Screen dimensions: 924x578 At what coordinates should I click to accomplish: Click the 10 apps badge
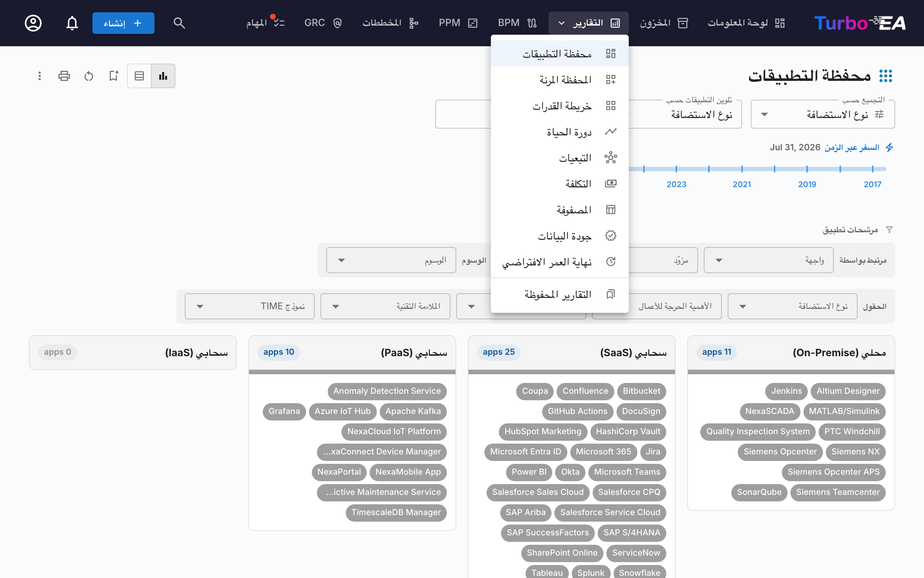click(x=279, y=352)
